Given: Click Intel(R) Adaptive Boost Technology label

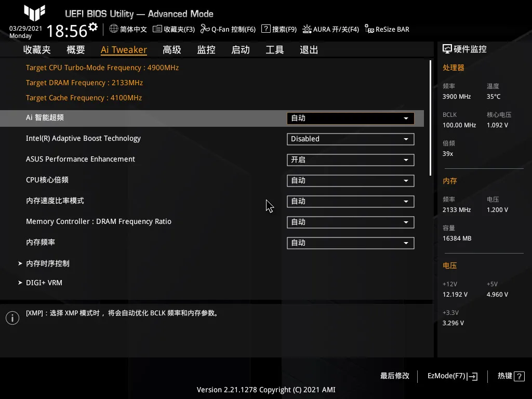Looking at the screenshot, I should pyautogui.click(x=83, y=138).
